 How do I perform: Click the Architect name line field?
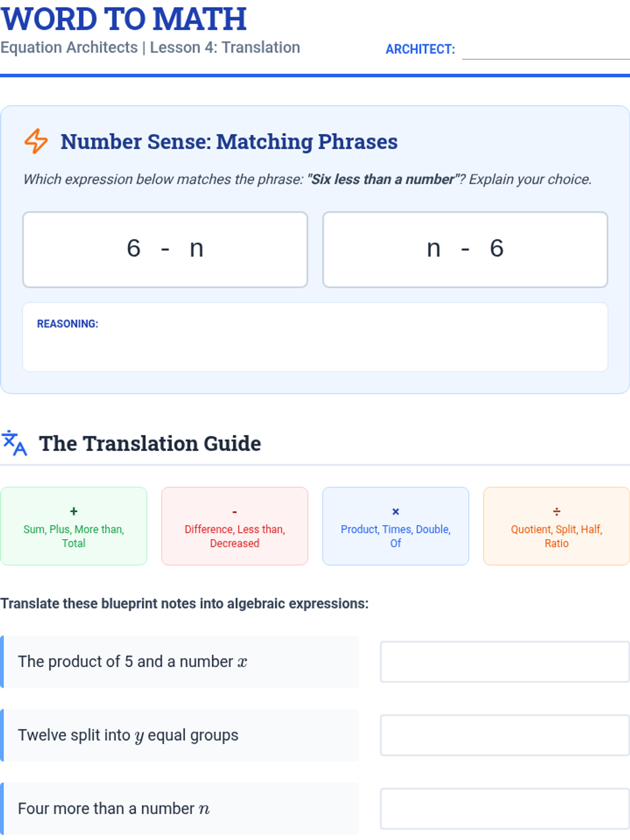tap(545, 50)
